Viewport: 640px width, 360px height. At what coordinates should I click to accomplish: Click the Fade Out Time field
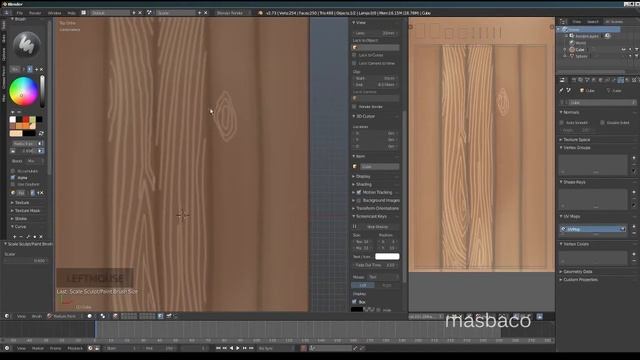tap(376, 265)
